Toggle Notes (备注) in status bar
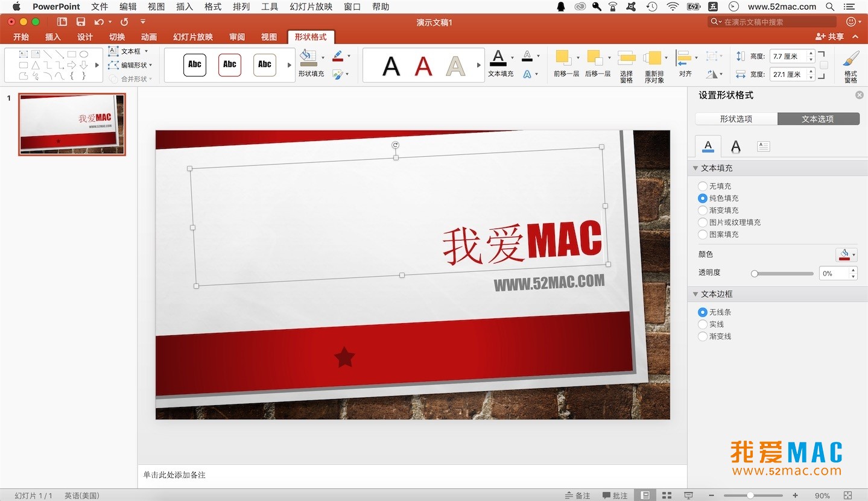This screenshot has width=868, height=501. 577,496
